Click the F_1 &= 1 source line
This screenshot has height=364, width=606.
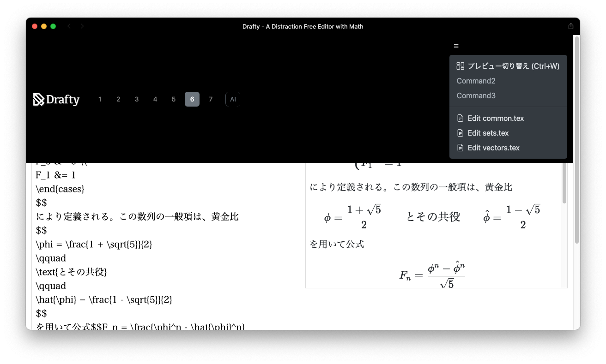pyautogui.click(x=56, y=175)
